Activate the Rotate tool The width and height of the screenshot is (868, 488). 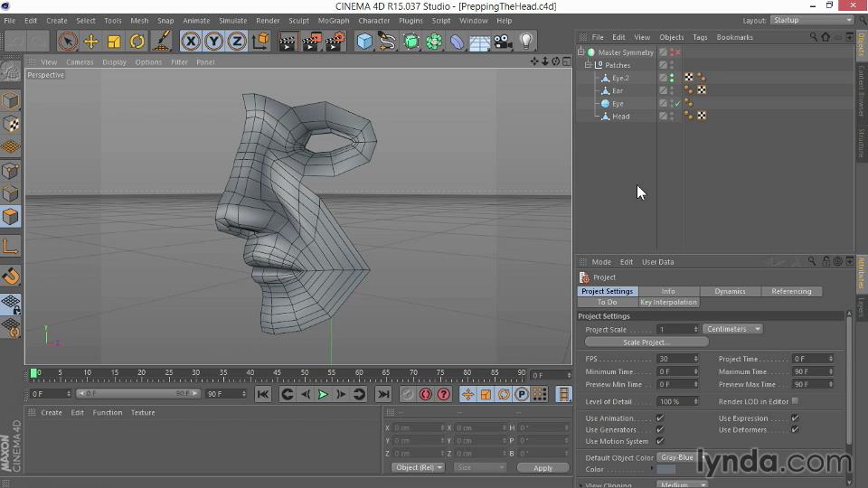(137, 42)
